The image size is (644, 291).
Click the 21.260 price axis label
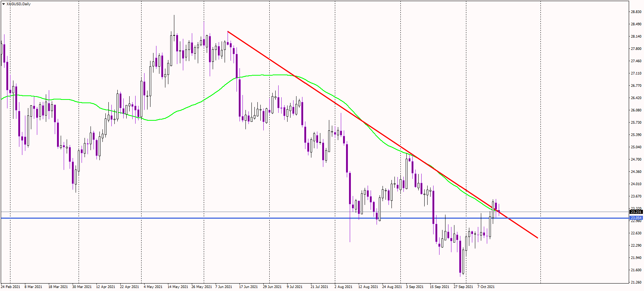click(x=636, y=282)
